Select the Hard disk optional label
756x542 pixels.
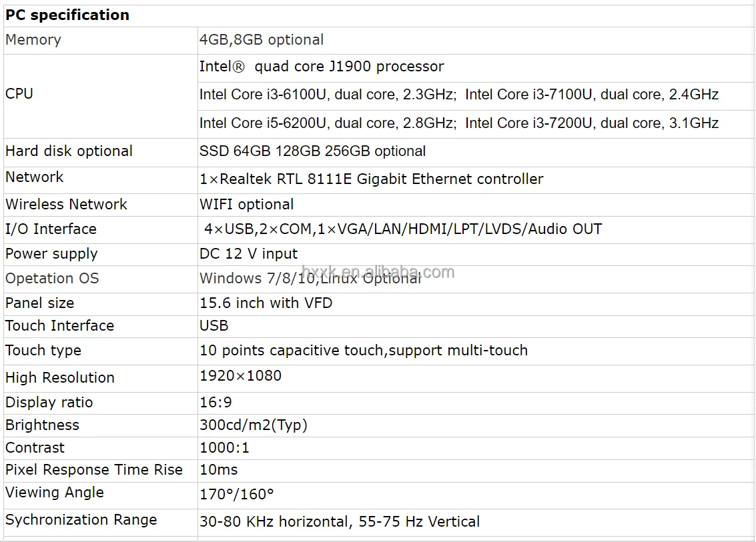(69, 151)
